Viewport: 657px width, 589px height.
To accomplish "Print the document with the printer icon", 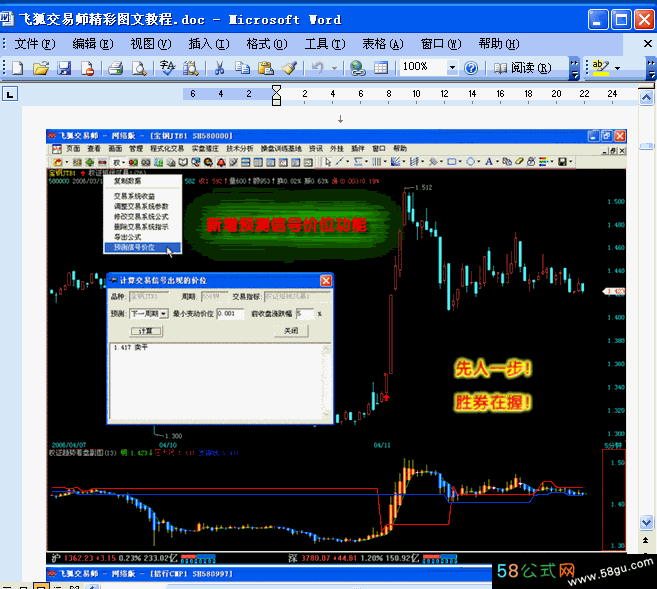I will [115, 68].
